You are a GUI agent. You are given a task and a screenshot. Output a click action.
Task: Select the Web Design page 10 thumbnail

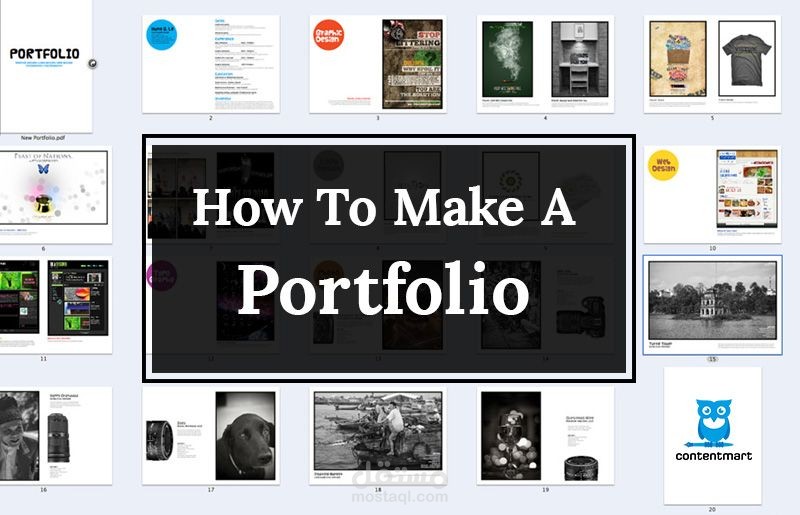712,194
